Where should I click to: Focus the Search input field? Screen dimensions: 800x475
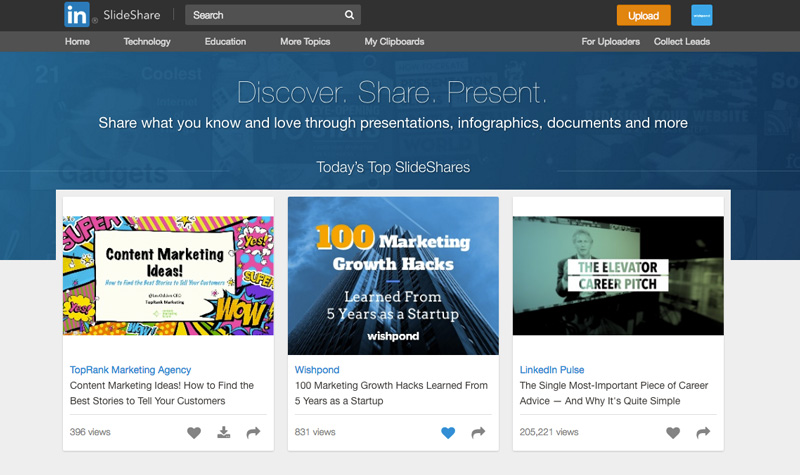tap(273, 15)
